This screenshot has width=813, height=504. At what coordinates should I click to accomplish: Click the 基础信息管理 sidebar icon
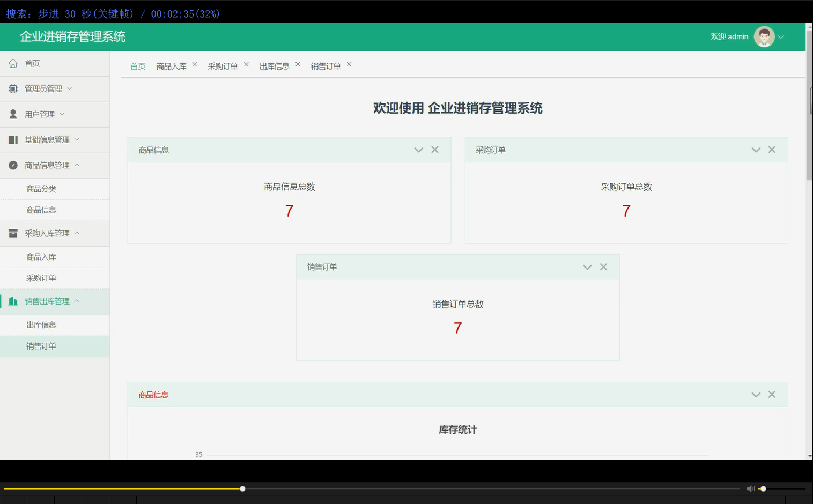point(13,139)
